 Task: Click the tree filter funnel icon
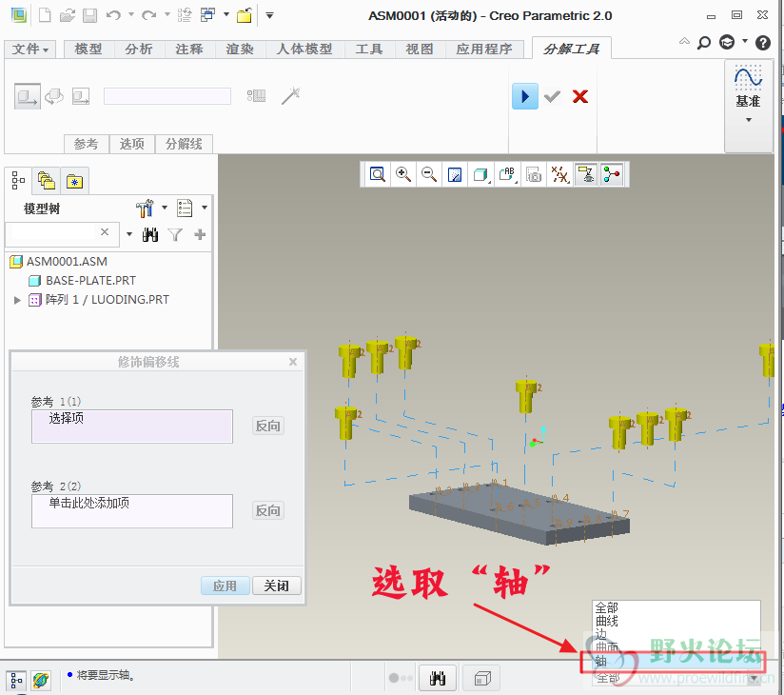point(175,234)
